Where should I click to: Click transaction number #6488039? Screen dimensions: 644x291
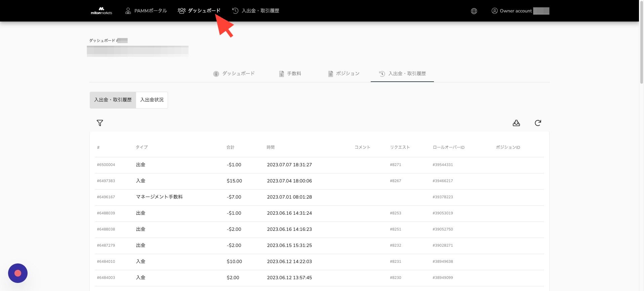pyautogui.click(x=106, y=213)
